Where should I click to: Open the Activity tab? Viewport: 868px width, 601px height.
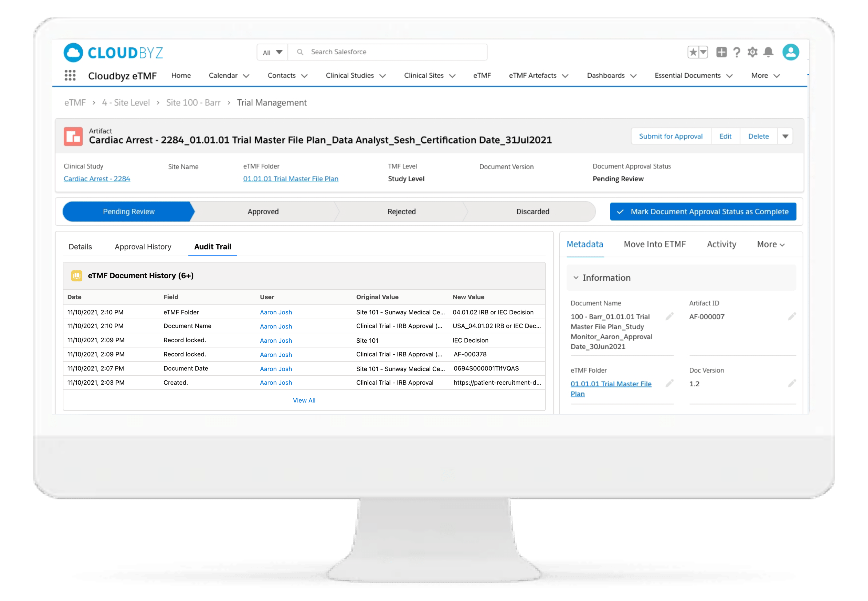point(722,244)
